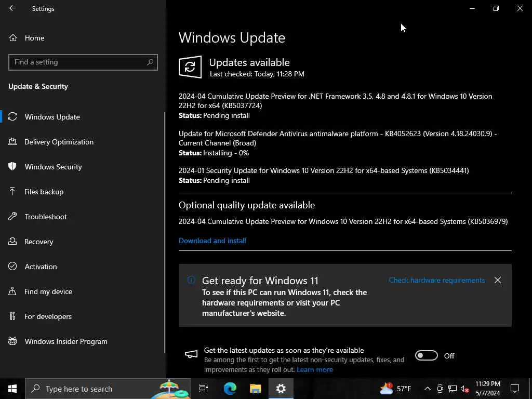Screen dimensions: 532x399
Task: Click the Home house icon
Action: (13, 37)
